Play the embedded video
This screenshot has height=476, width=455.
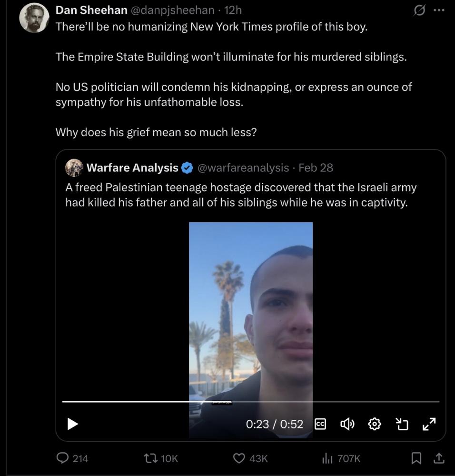[x=73, y=424]
